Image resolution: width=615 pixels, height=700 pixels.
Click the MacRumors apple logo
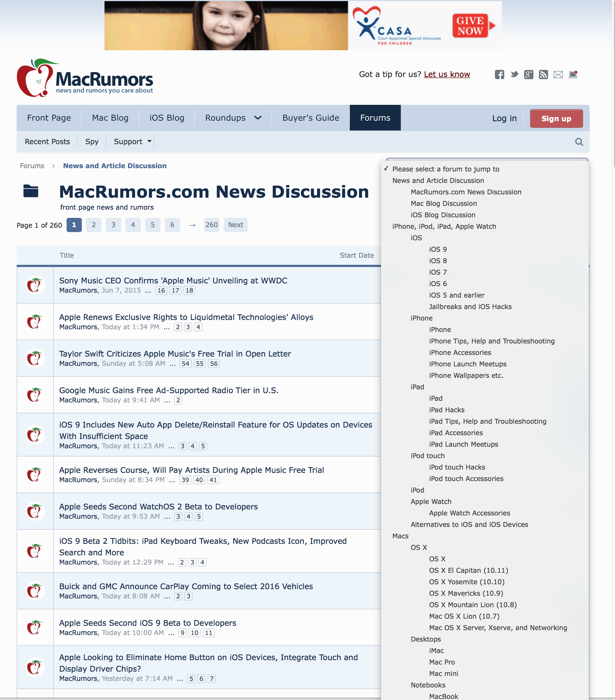85,78
